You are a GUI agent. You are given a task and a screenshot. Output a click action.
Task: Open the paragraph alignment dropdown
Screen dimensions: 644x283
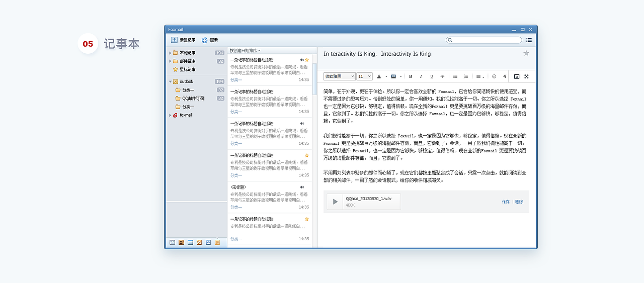tap(480, 76)
